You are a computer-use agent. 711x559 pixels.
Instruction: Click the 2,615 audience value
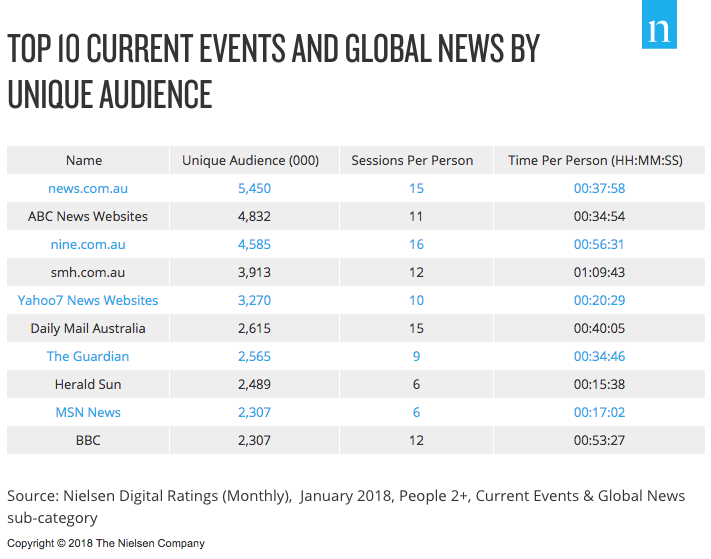click(x=254, y=329)
